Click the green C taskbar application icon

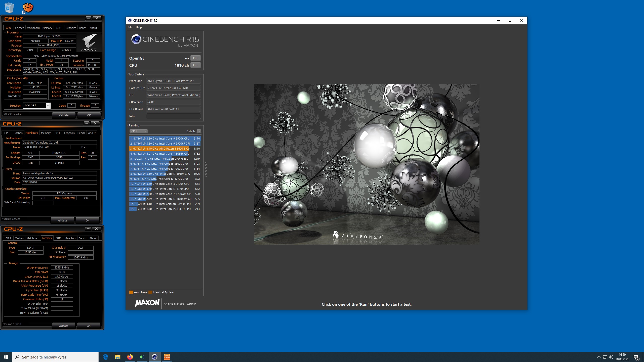pyautogui.click(x=142, y=357)
